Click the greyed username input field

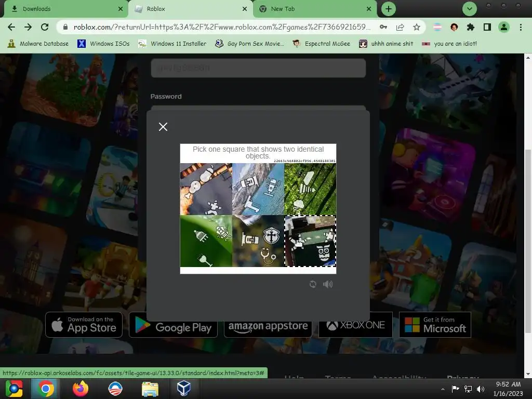258,68
